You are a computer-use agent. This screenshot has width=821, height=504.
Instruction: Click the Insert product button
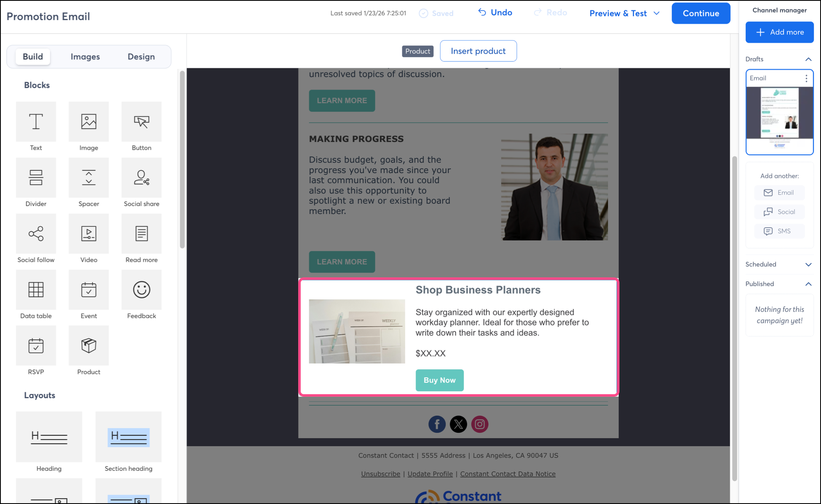pyautogui.click(x=478, y=51)
